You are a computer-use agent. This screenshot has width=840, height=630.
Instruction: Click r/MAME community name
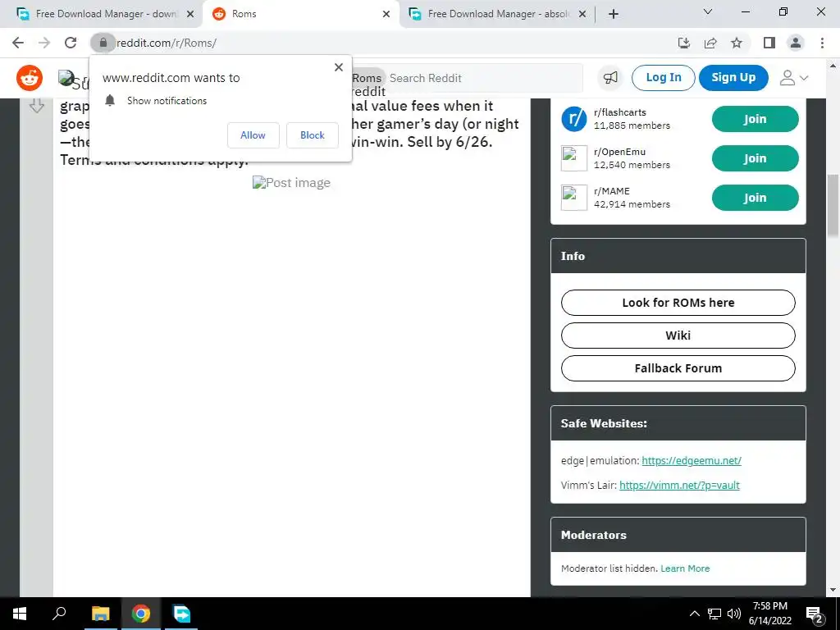click(612, 191)
